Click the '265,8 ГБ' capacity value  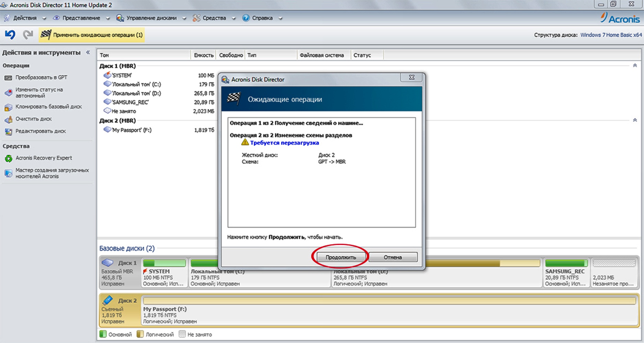(204, 93)
